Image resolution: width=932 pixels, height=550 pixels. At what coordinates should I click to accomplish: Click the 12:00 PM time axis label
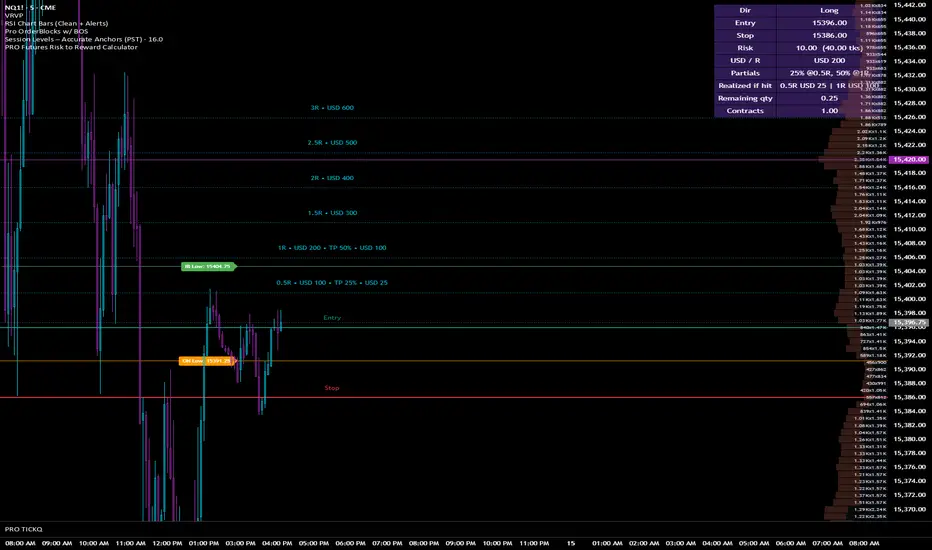167,543
